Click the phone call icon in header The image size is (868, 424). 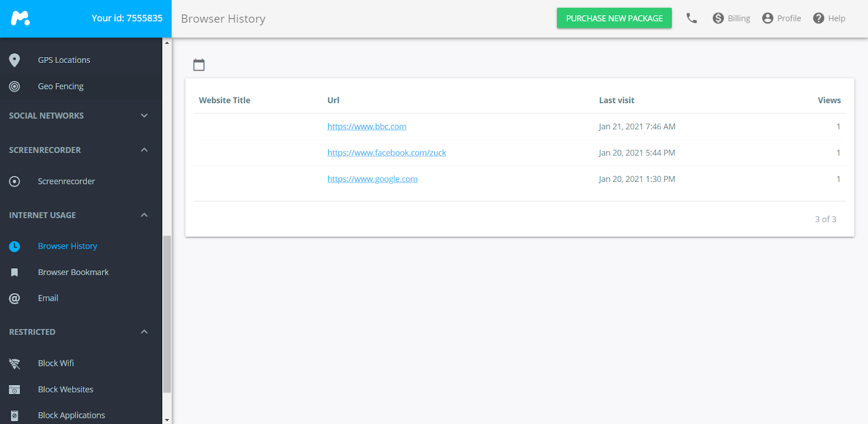692,18
